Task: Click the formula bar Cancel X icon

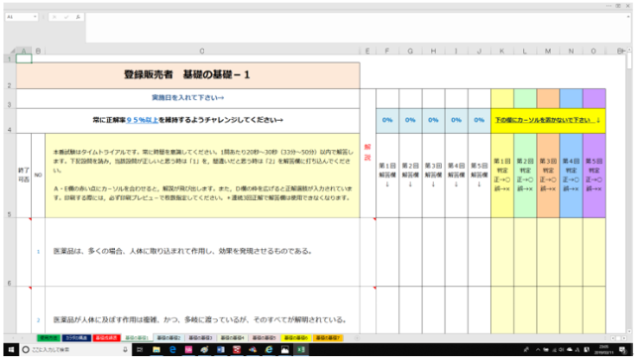Action: [54, 17]
